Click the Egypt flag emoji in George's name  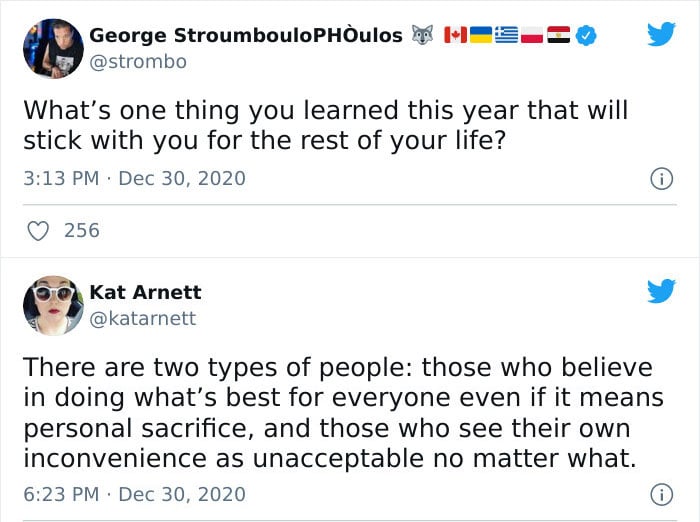click(x=558, y=35)
